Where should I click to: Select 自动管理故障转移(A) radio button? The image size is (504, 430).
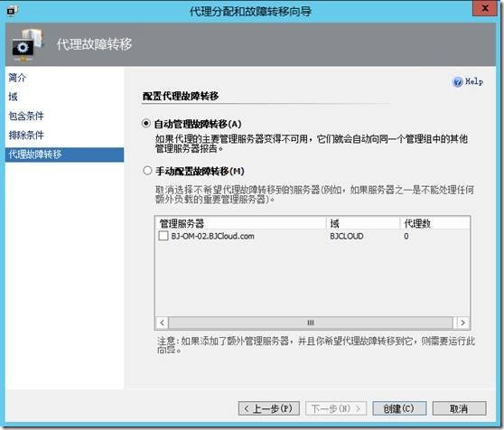[x=146, y=124]
